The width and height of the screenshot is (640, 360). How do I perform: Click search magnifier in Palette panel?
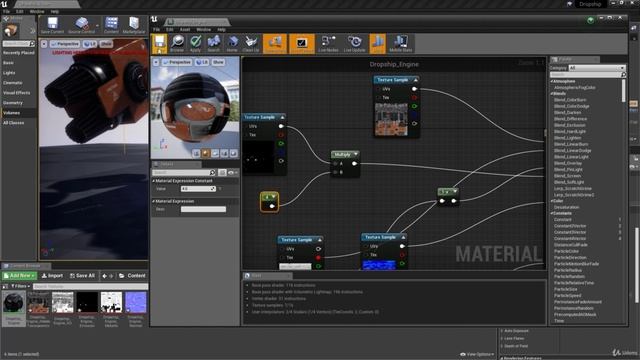click(x=623, y=75)
